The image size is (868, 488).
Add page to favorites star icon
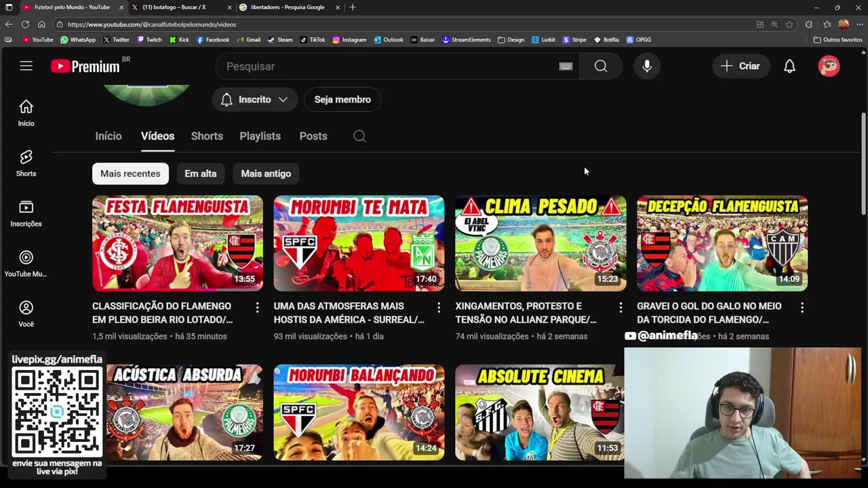(x=789, y=24)
